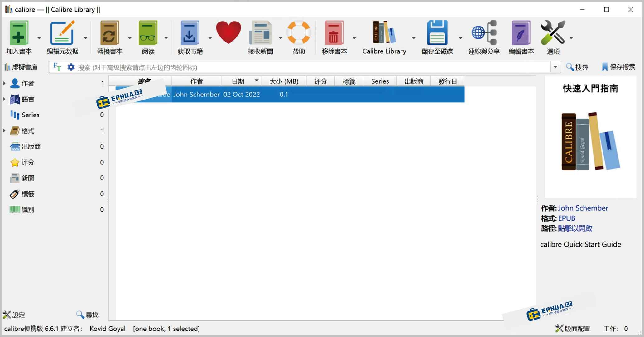This screenshot has height=337, width=644.
Task: Open the 選項 dropdown arrow
Action: [x=571, y=38]
